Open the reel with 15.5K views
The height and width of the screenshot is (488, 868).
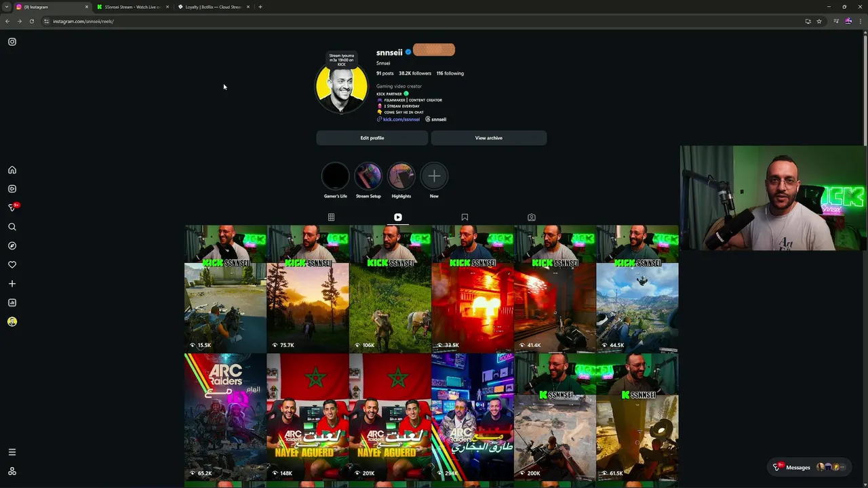225,289
